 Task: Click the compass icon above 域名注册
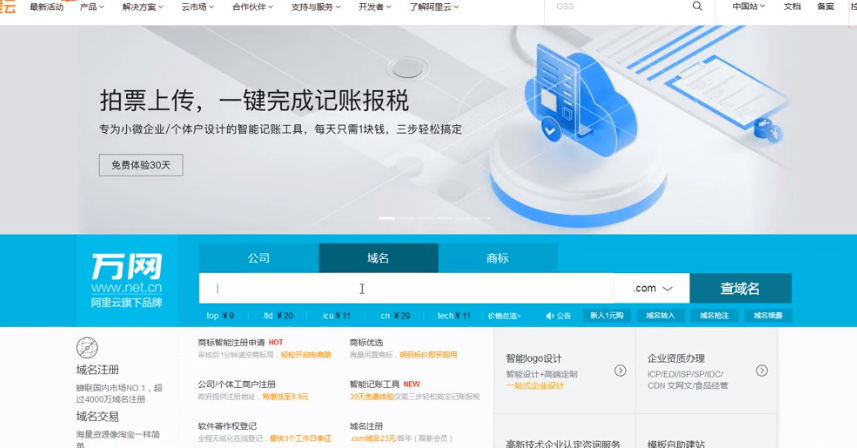click(x=87, y=347)
